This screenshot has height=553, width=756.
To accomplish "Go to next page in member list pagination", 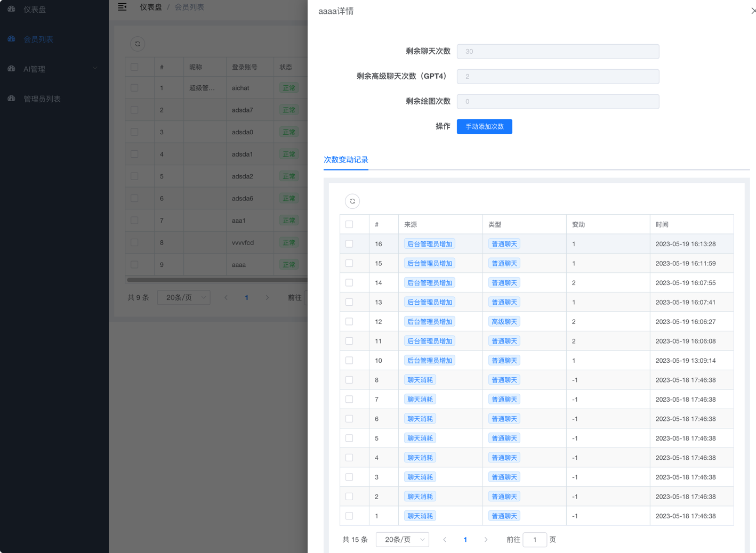I will coord(267,298).
